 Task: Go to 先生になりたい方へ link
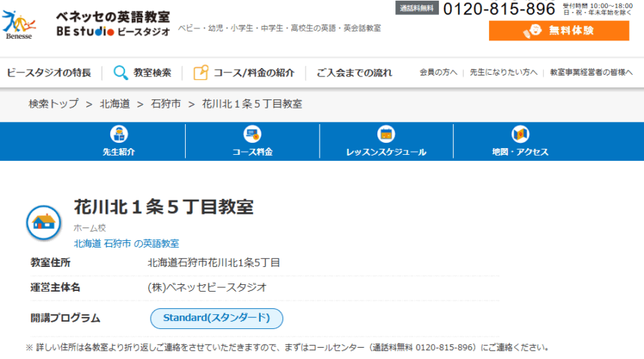(x=503, y=73)
